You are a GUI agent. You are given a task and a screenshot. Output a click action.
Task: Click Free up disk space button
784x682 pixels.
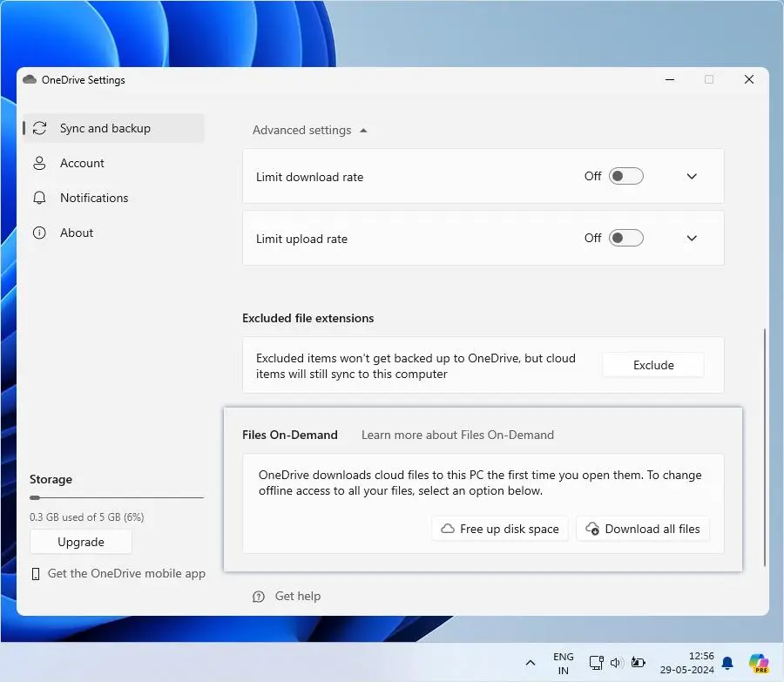click(500, 529)
